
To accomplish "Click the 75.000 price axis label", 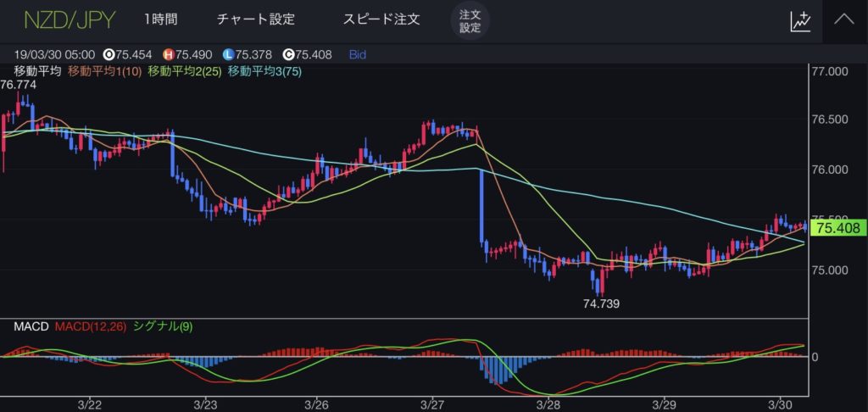I will 829,270.
